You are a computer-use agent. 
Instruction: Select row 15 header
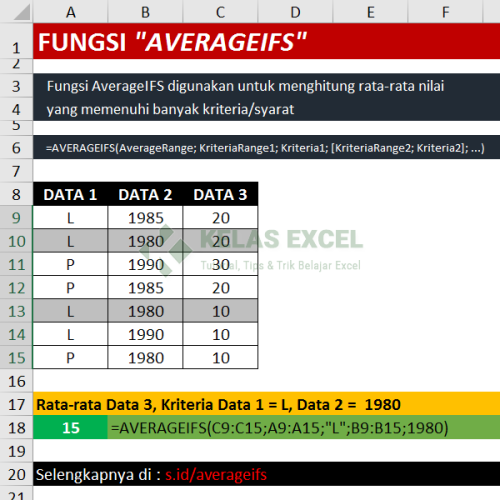tap(16, 357)
